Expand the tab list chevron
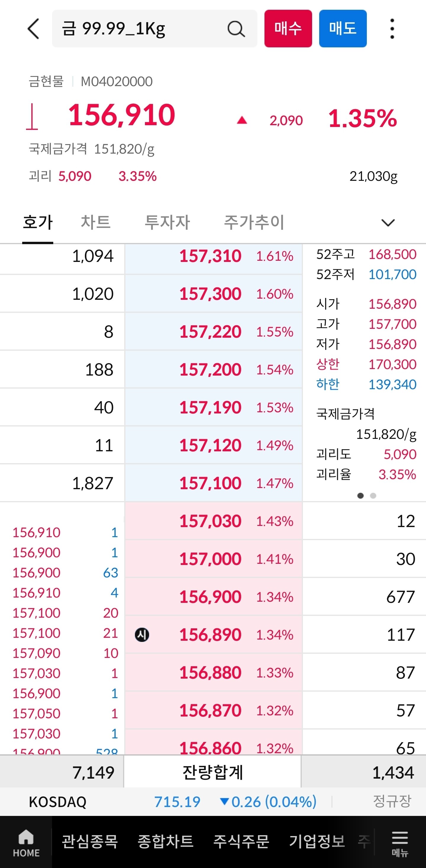 (x=388, y=222)
